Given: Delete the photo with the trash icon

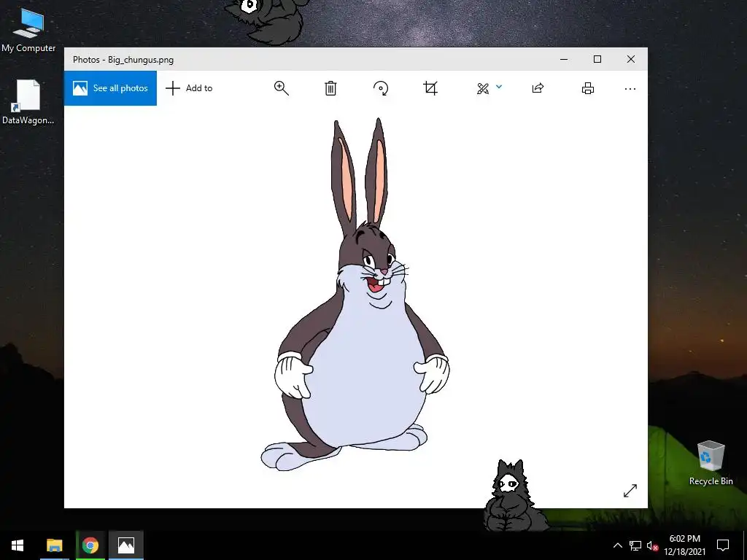Looking at the screenshot, I should coord(330,88).
